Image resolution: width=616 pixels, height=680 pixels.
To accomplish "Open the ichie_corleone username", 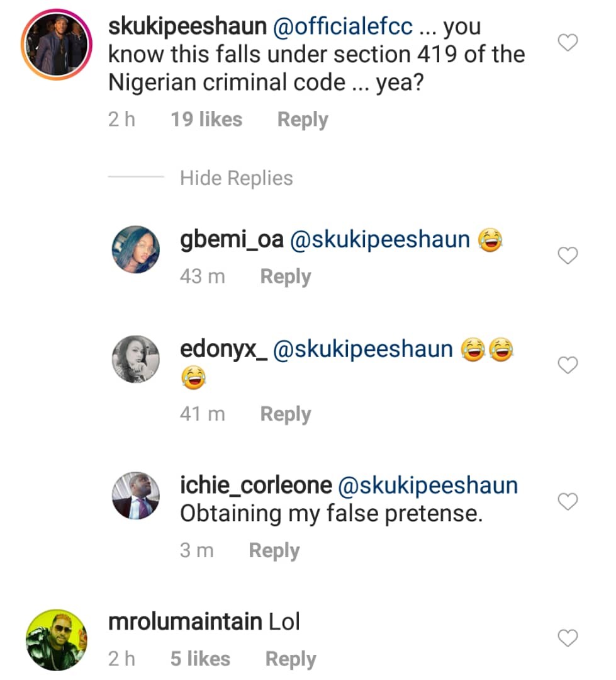I will [x=255, y=485].
